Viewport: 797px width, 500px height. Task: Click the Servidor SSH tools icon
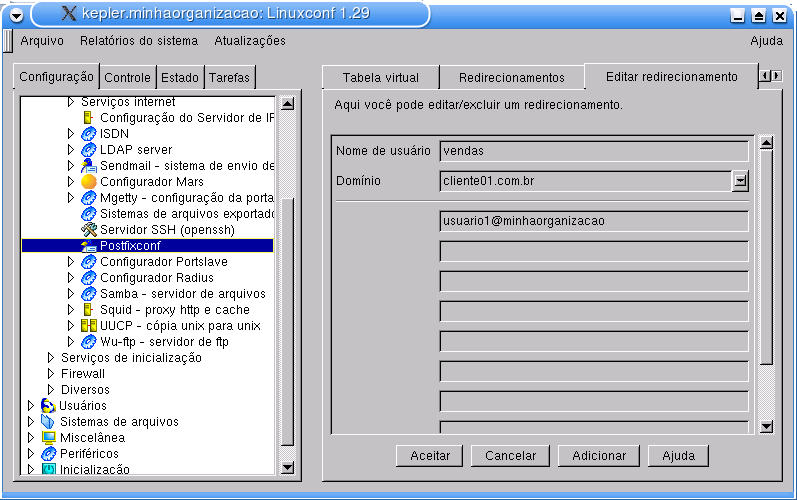coord(88,230)
